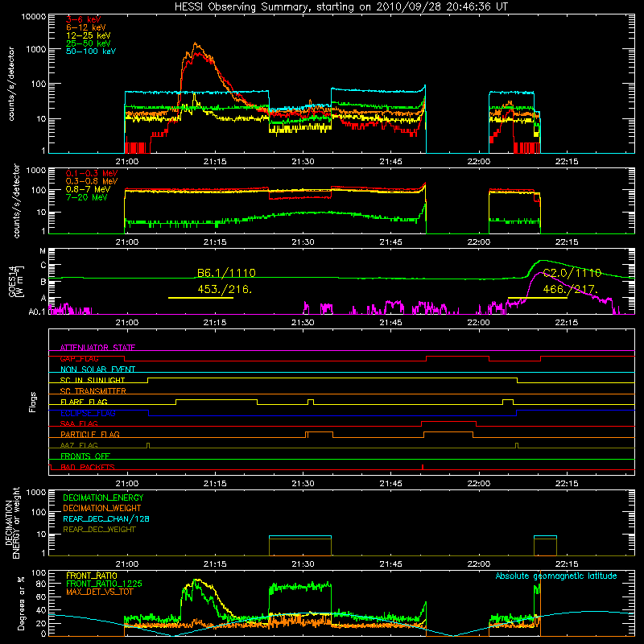Select the '12-25 keV' legend label
Image resolution: width=644 pixels, height=644 pixels.
click(x=89, y=35)
